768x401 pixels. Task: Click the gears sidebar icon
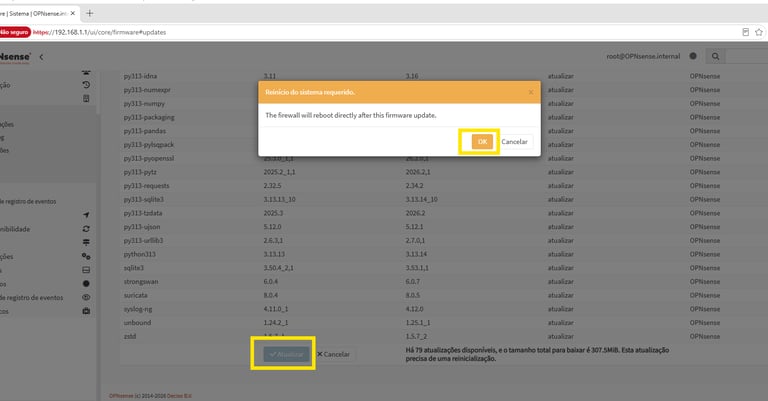pos(86,256)
